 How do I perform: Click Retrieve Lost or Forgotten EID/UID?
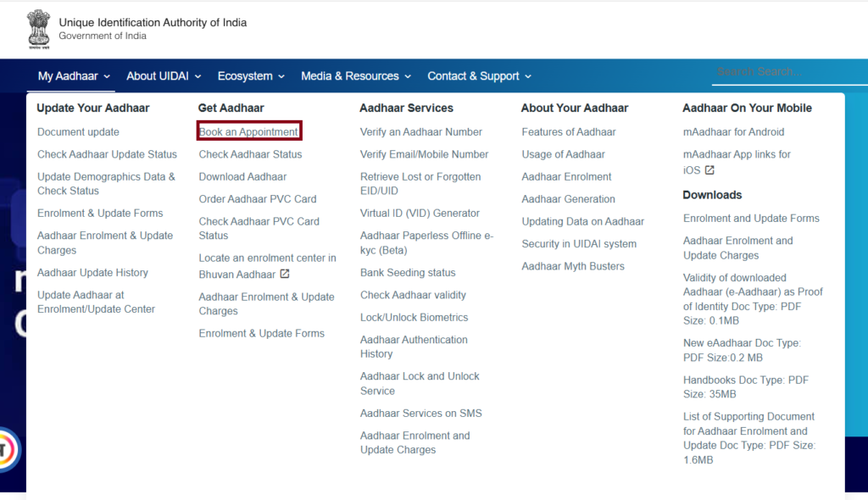tap(420, 183)
